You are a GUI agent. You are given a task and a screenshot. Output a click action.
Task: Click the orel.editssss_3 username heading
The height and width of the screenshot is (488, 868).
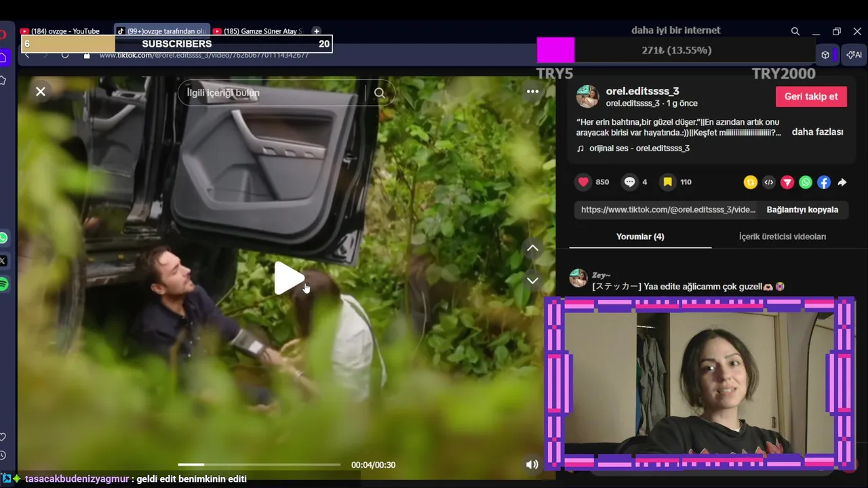[x=642, y=91]
